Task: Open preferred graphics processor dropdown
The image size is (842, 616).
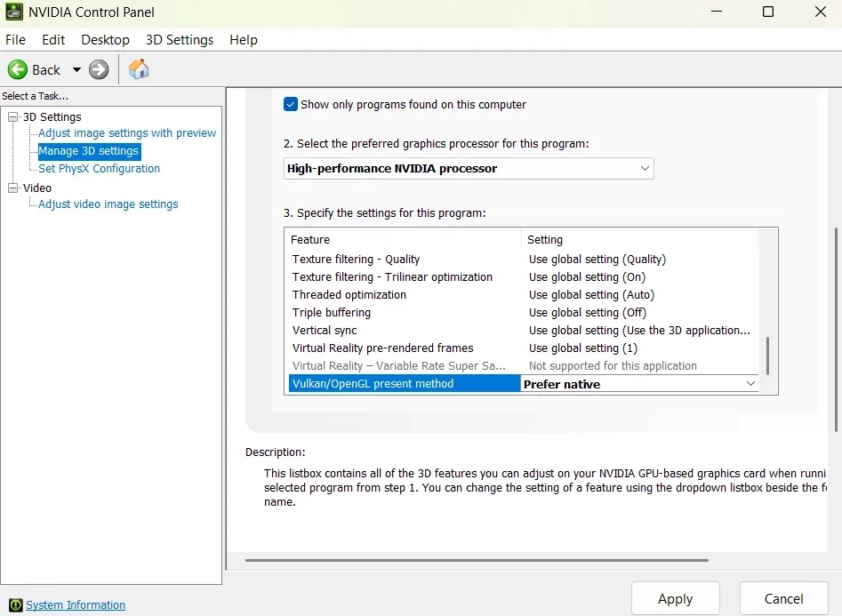Action: (469, 169)
